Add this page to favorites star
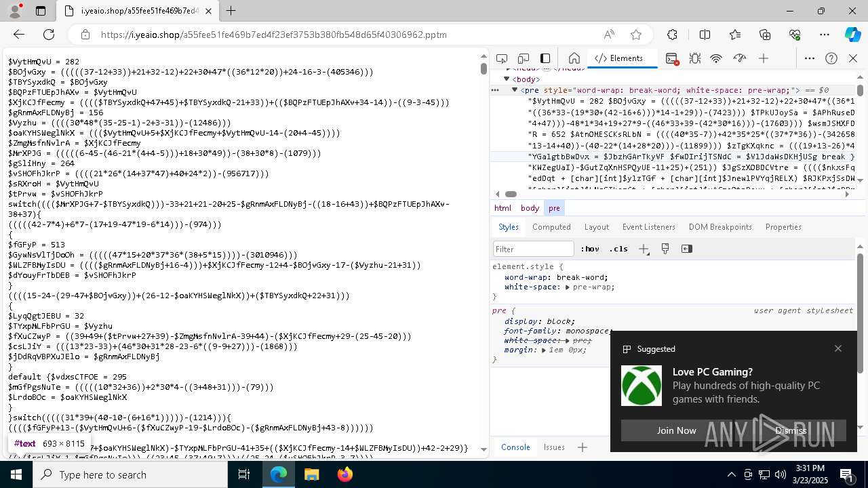The width and height of the screenshot is (868, 488). (636, 35)
